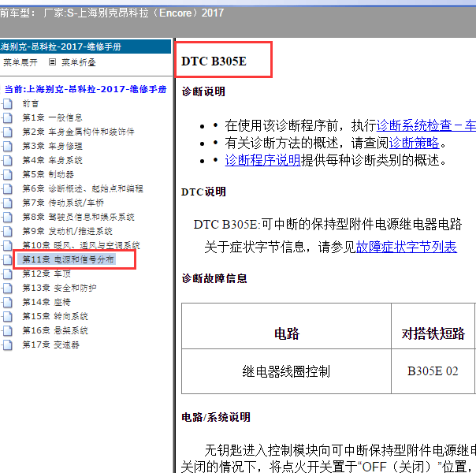The image size is (476, 473).
Task: Click the document icon for 第15章 转向系统
Action: tap(8, 316)
